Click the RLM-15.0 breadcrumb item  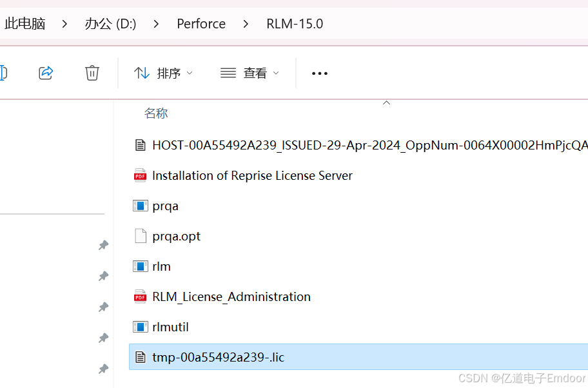coord(295,23)
